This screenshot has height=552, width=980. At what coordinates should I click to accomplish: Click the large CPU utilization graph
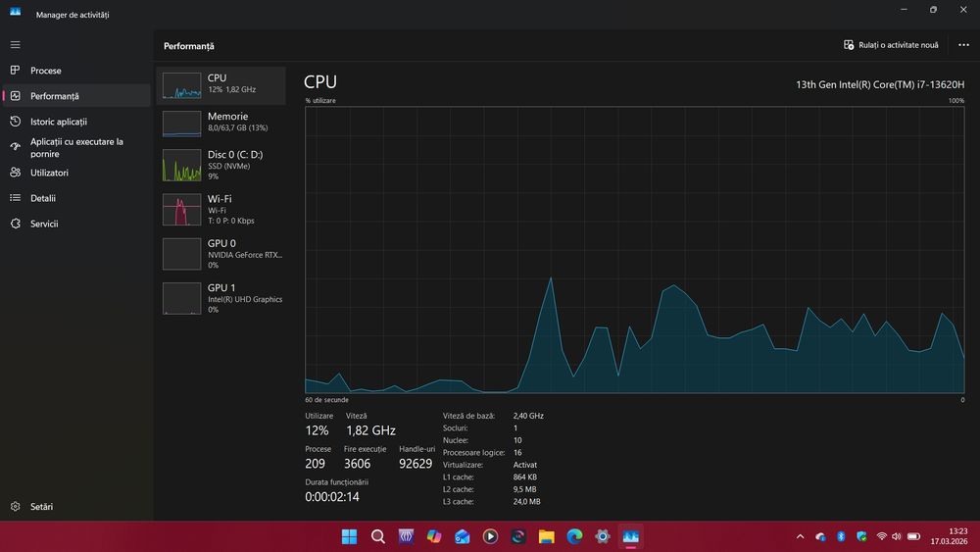634,250
